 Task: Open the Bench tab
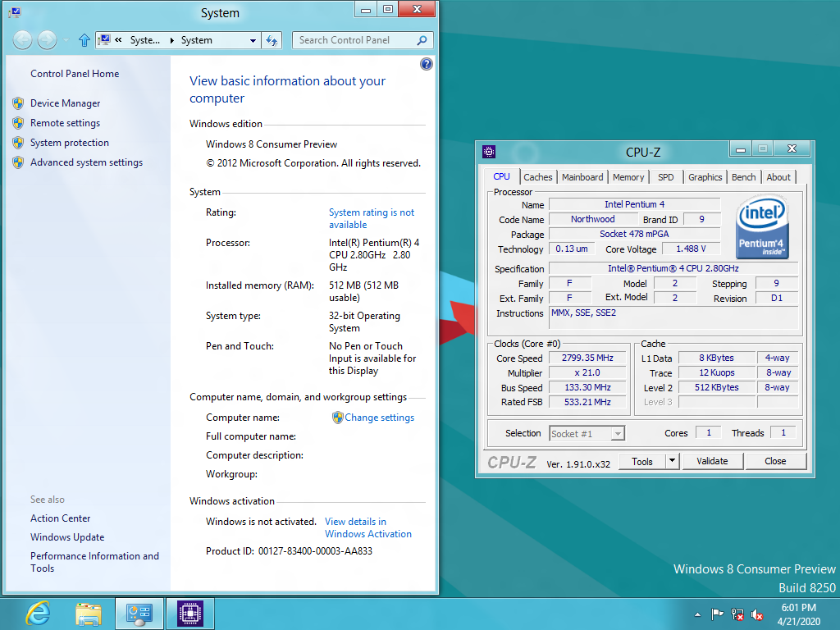pyautogui.click(x=743, y=177)
